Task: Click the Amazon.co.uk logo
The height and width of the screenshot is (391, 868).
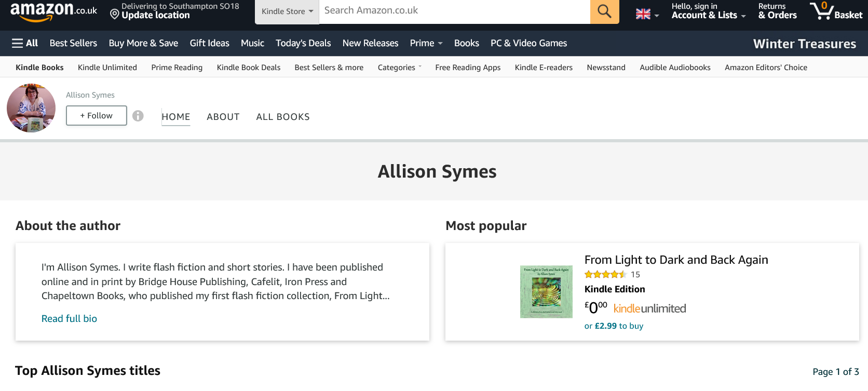Action: [53, 11]
